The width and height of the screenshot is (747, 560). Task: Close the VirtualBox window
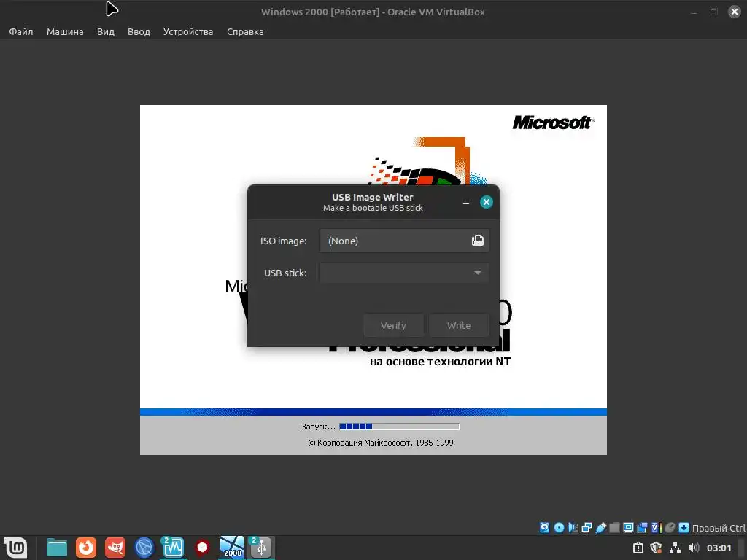click(734, 12)
